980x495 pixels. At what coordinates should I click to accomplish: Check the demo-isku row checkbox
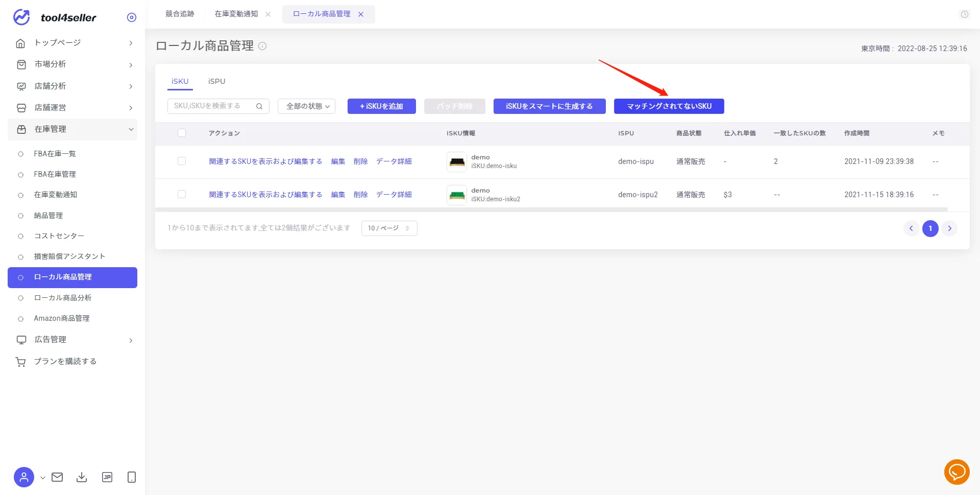click(182, 161)
